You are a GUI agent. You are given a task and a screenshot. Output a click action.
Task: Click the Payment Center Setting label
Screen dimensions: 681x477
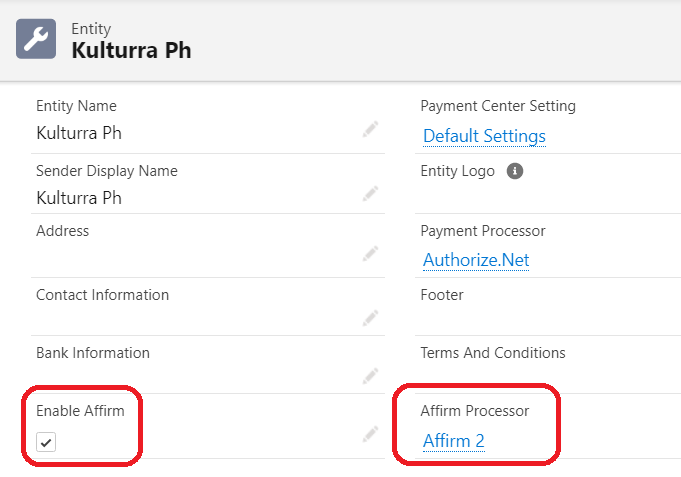[498, 106]
